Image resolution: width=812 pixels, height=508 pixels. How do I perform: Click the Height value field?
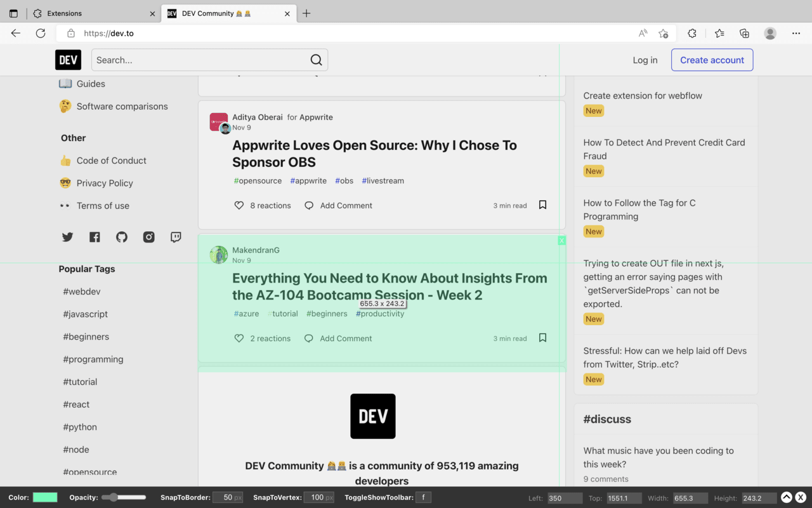759,498
